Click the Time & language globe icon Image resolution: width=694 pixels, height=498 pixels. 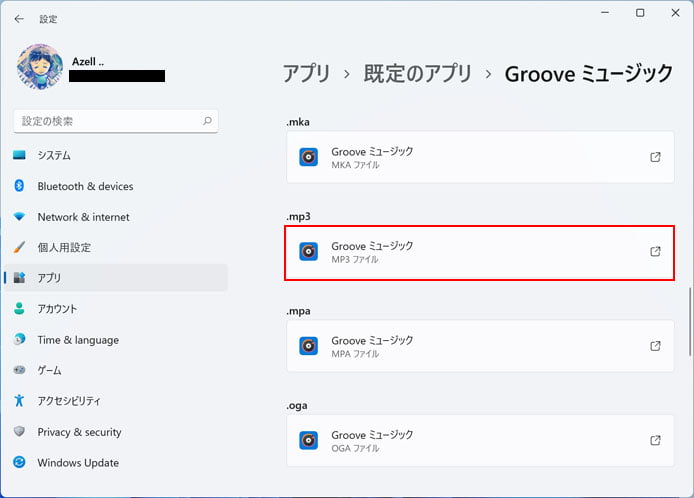pos(19,339)
